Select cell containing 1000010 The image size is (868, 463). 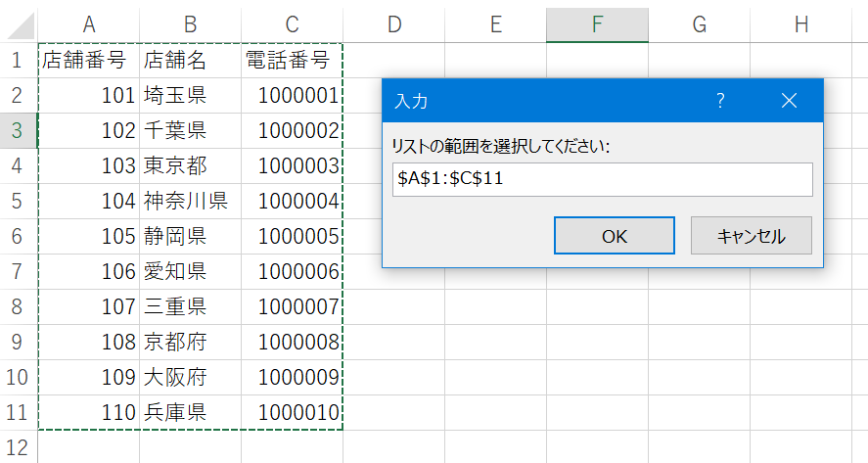[293, 413]
